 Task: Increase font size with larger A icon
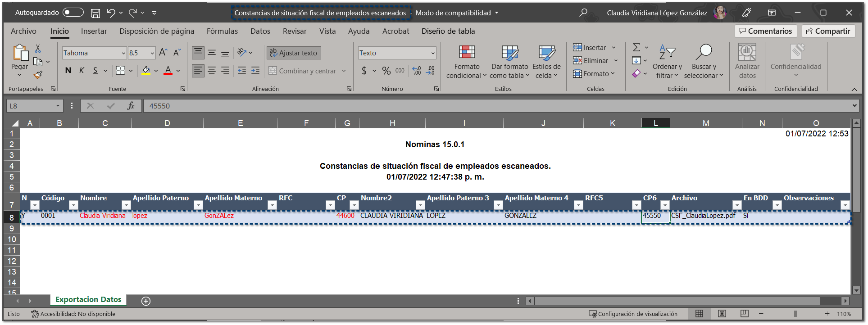pyautogui.click(x=163, y=53)
